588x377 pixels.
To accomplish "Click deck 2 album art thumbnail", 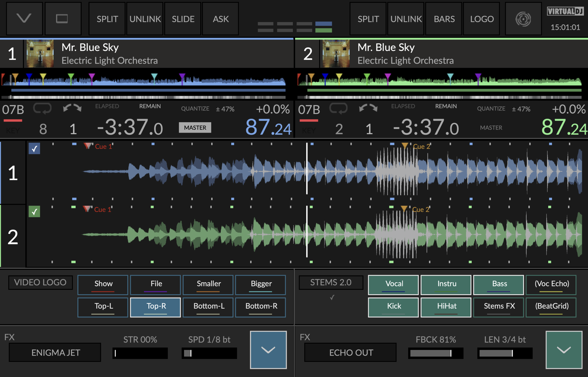I will (x=336, y=54).
